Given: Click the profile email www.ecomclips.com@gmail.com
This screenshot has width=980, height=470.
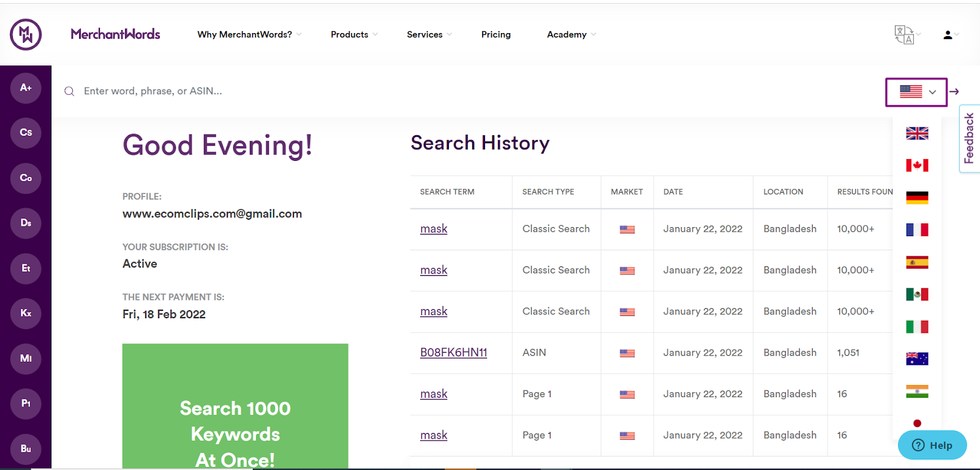Looking at the screenshot, I should point(212,214).
